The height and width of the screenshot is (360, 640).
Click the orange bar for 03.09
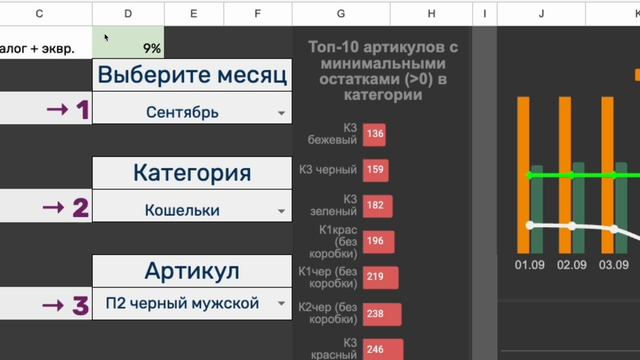(607, 175)
